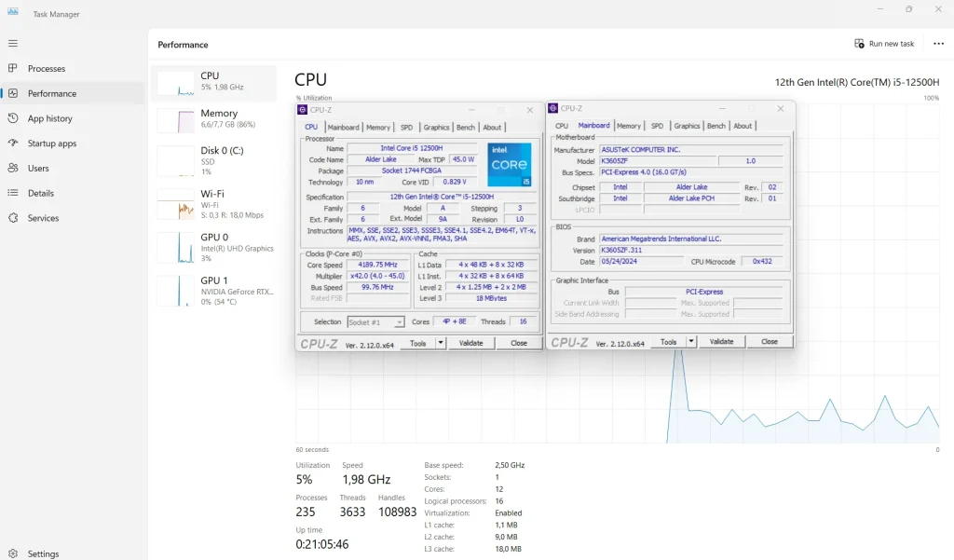
Task: Switch to CPU tab in right CPU-Z
Action: (x=562, y=126)
